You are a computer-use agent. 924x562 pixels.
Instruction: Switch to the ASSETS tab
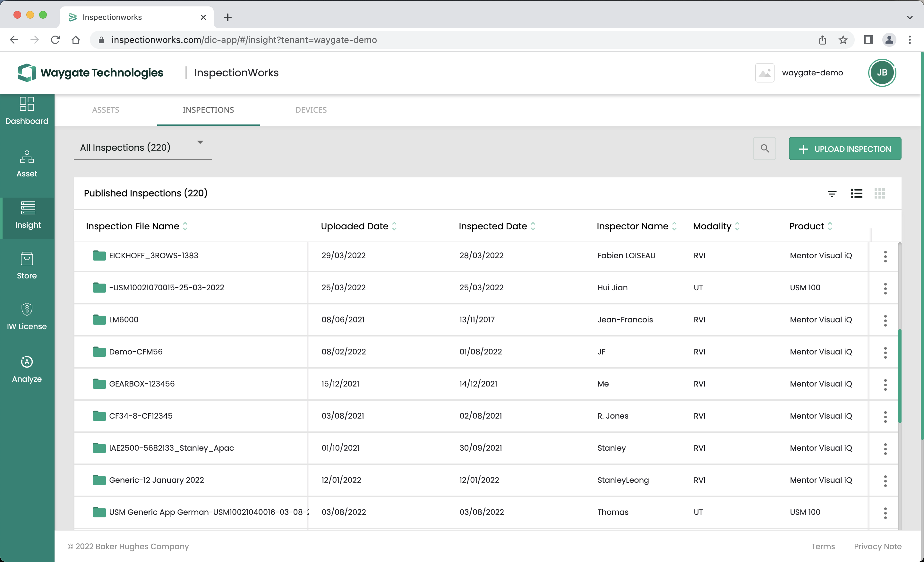pyautogui.click(x=106, y=109)
